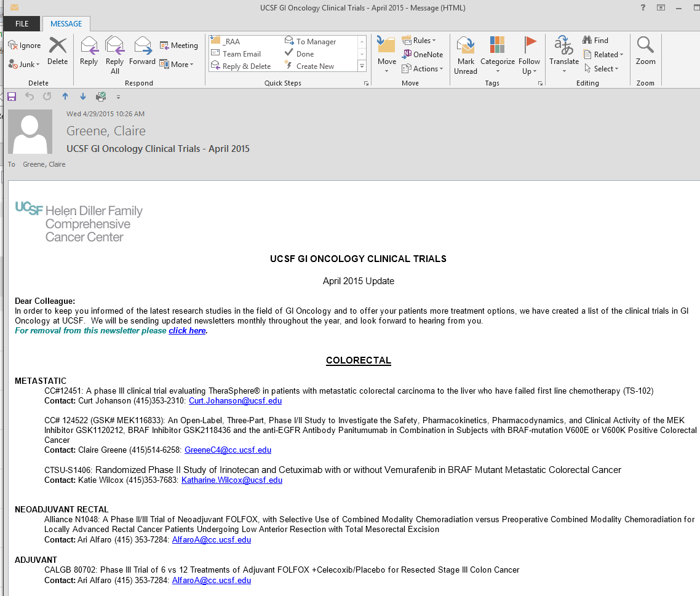The width and height of the screenshot is (700, 596).
Task: Open the Rules dropdown
Action: click(419, 40)
